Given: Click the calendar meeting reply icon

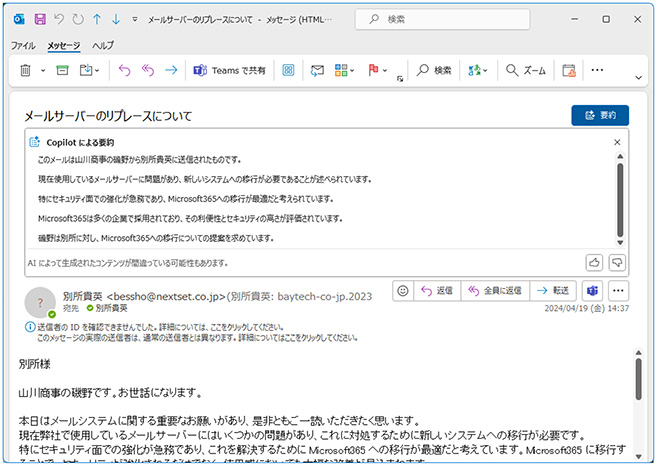Looking at the screenshot, I should (569, 70).
